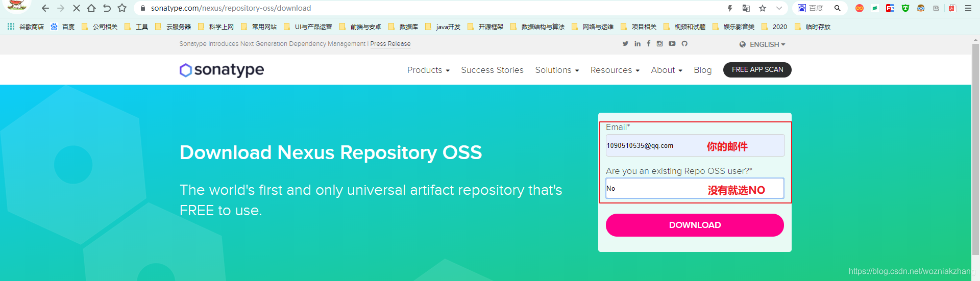
Task: Open the 2020 bookmark folder
Action: coord(774,27)
